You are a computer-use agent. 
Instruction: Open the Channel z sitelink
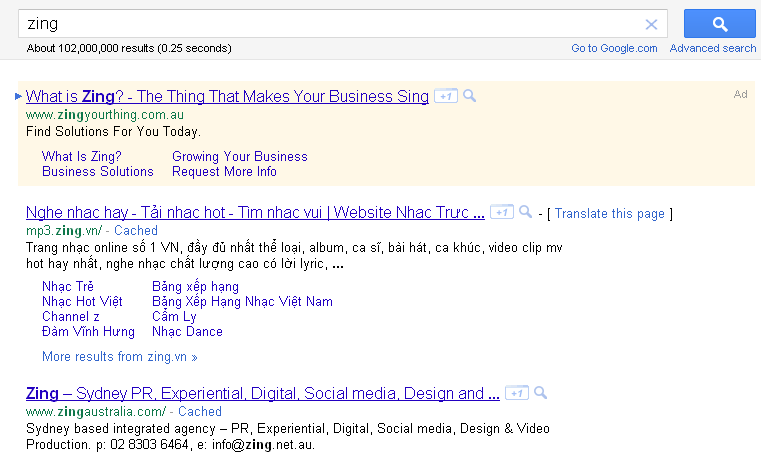[71, 317]
